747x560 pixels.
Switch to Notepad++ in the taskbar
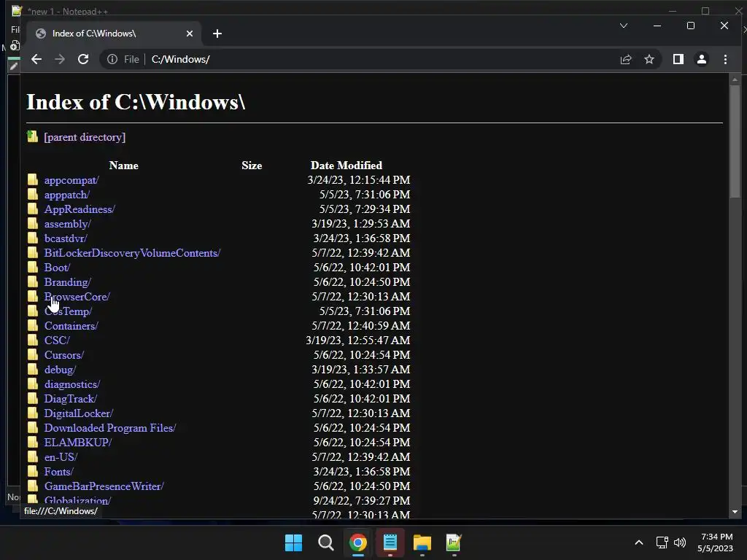tap(454, 542)
